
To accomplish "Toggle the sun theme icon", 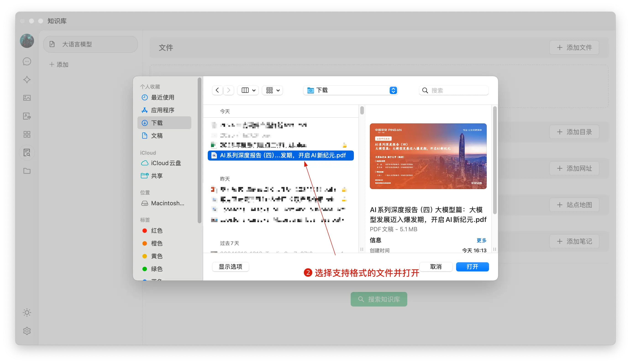I will coord(27,312).
